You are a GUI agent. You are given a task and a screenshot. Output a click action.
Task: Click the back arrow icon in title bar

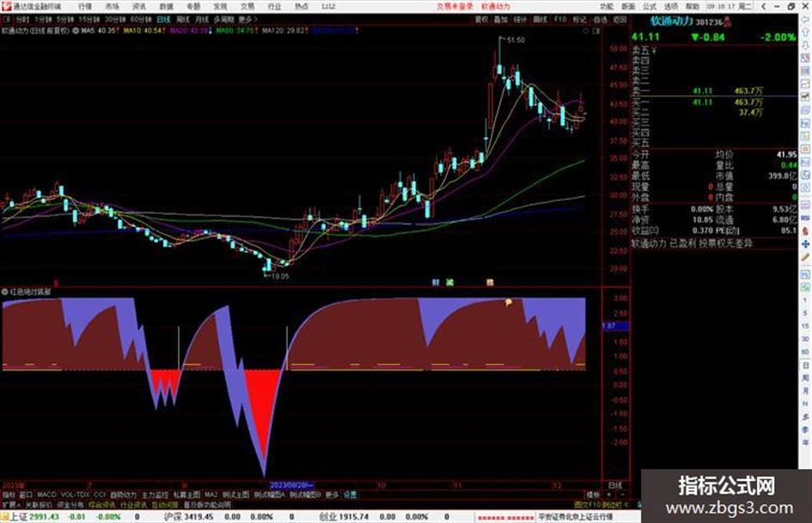click(764, 6)
